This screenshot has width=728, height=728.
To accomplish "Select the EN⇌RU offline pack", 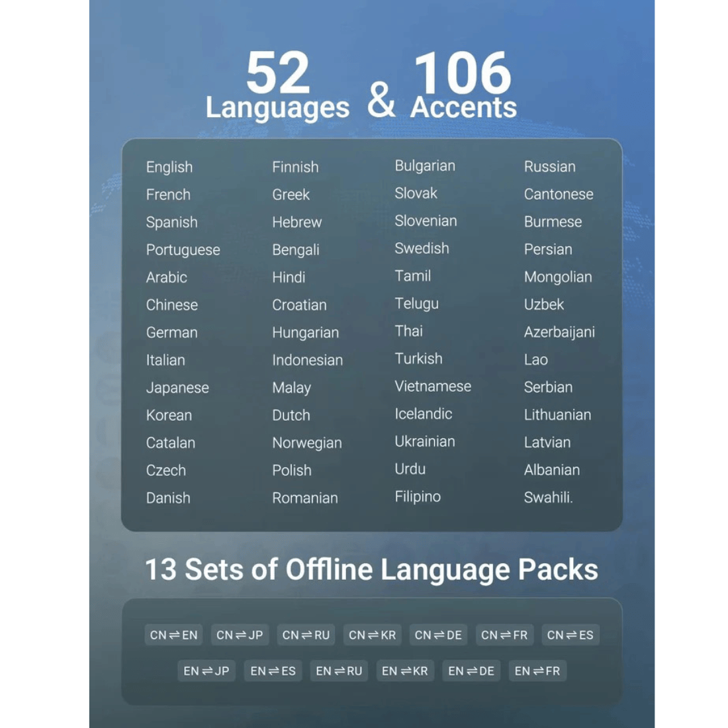I will [339, 671].
